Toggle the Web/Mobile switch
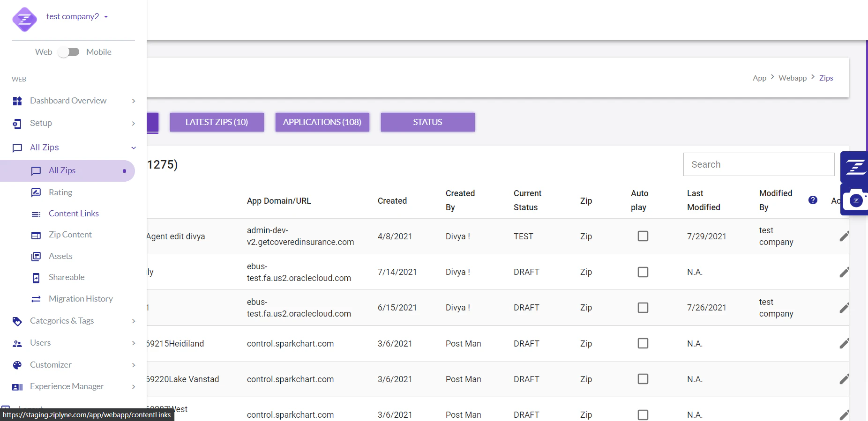 (x=69, y=52)
